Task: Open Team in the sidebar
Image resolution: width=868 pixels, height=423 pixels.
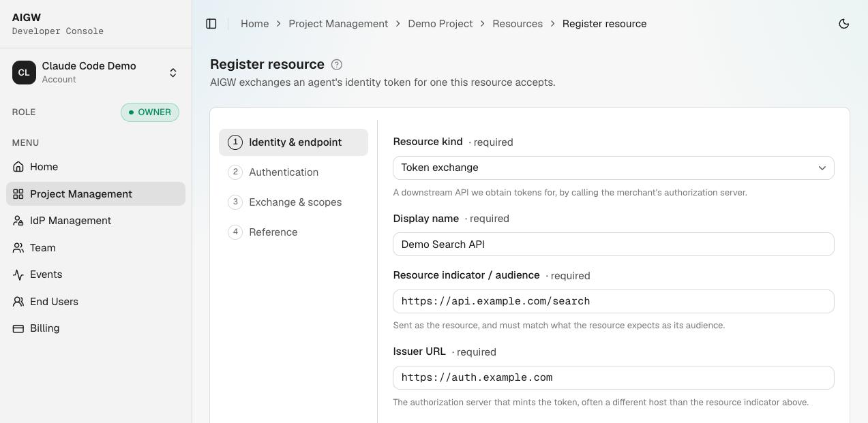Action: [x=95, y=248]
